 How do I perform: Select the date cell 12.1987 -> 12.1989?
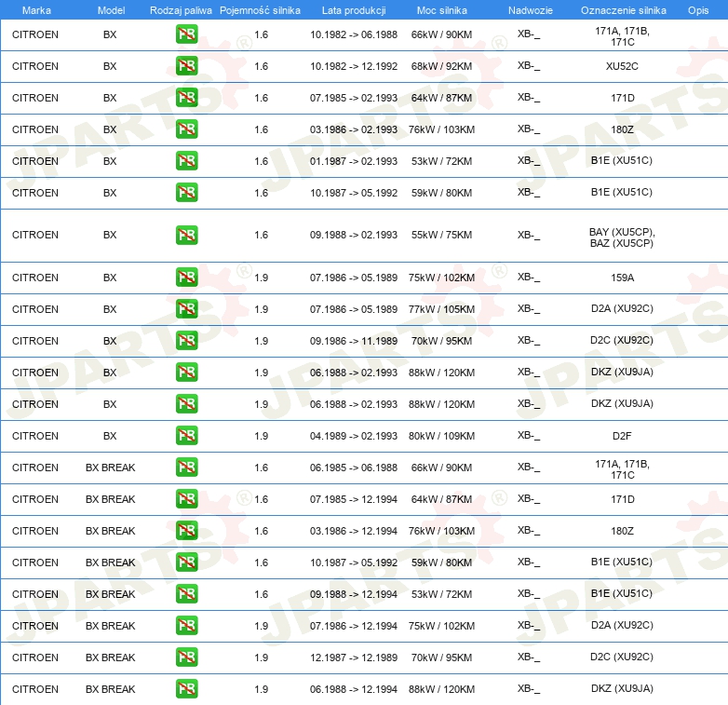tap(354, 658)
